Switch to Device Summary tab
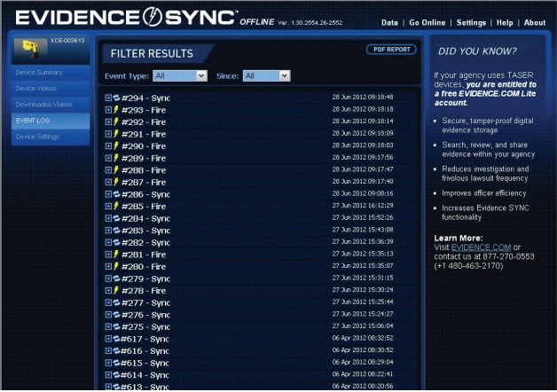The image size is (557, 392). (x=51, y=73)
